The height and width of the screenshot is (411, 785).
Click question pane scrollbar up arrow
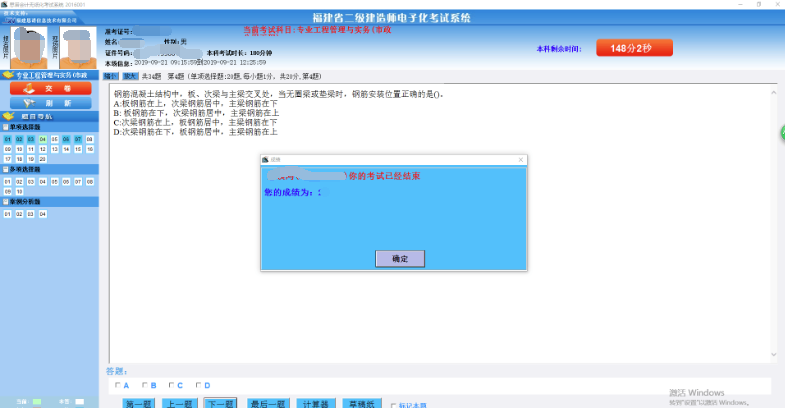[x=773, y=92]
